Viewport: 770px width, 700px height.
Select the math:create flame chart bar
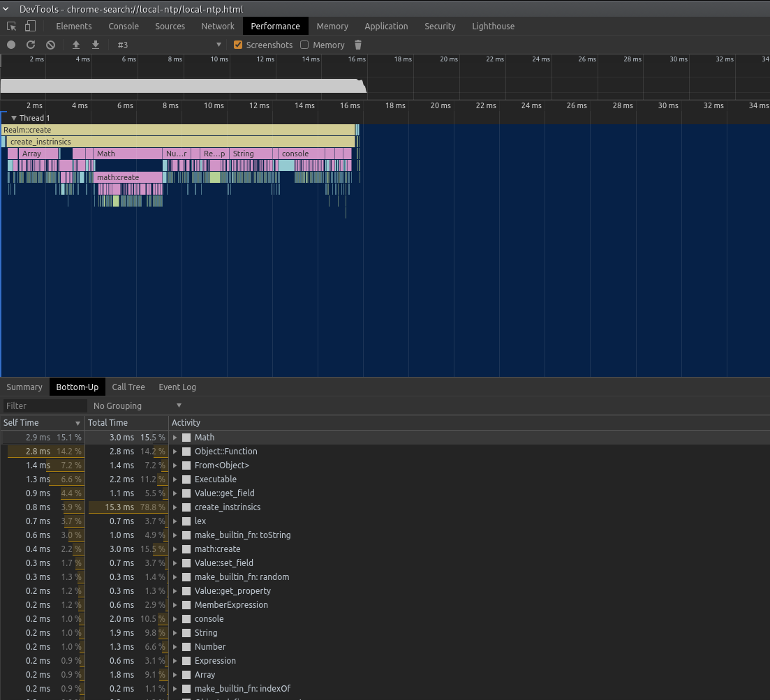(128, 177)
